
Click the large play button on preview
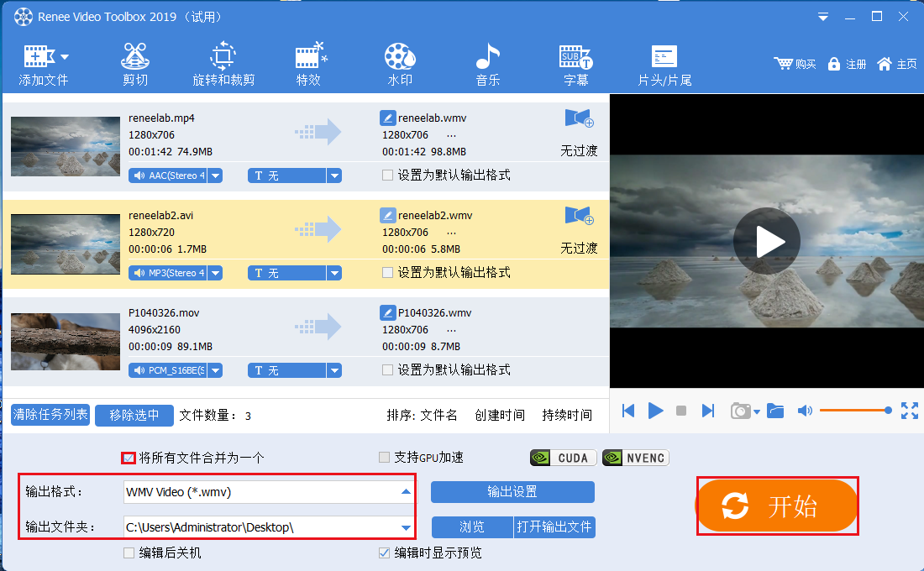pos(767,241)
